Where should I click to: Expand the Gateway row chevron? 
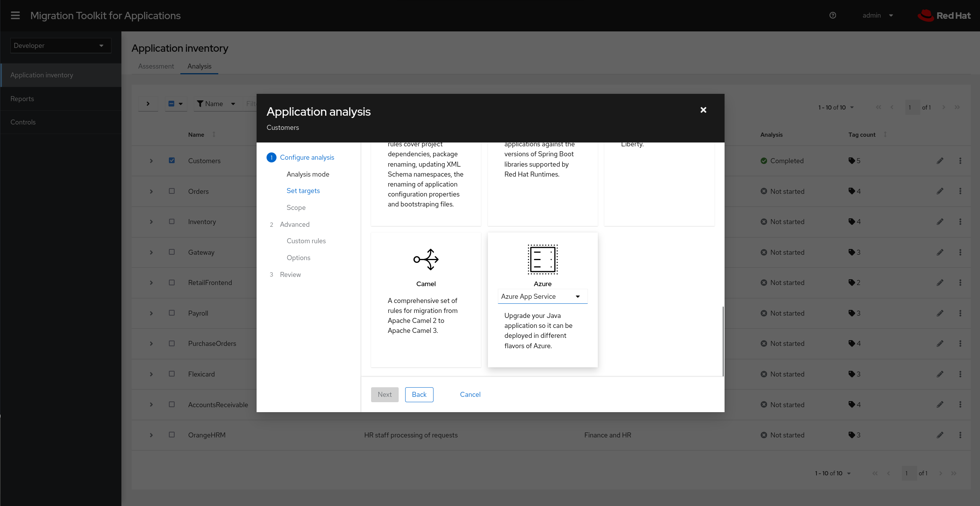[x=151, y=252]
